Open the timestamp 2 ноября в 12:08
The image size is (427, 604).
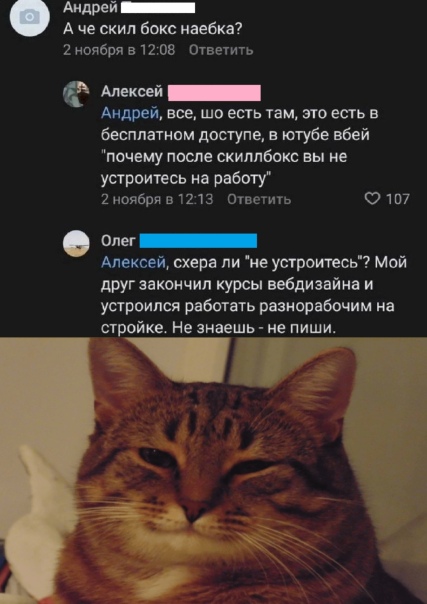click(x=119, y=50)
